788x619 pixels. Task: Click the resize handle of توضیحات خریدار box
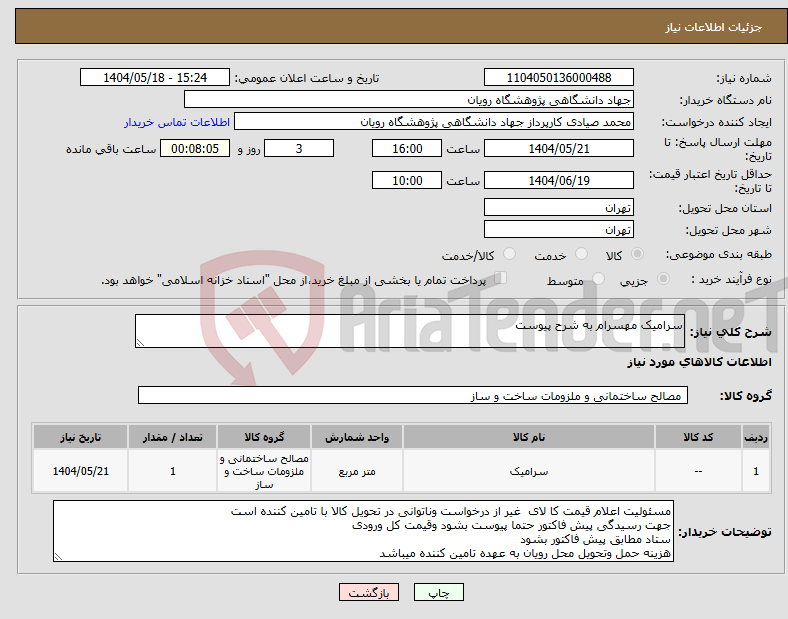tap(58, 557)
